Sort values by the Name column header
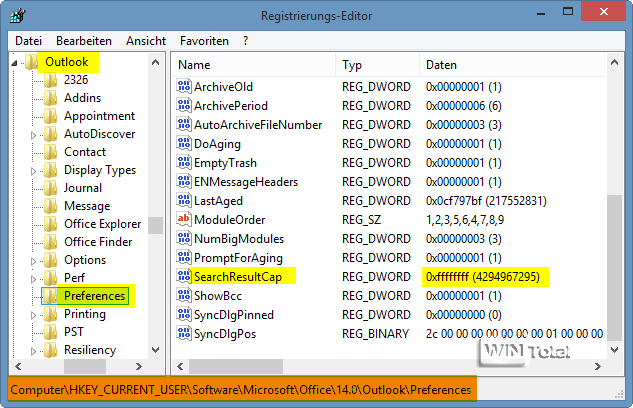The height and width of the screenshot is (408, 633). (x=254, y=65)
